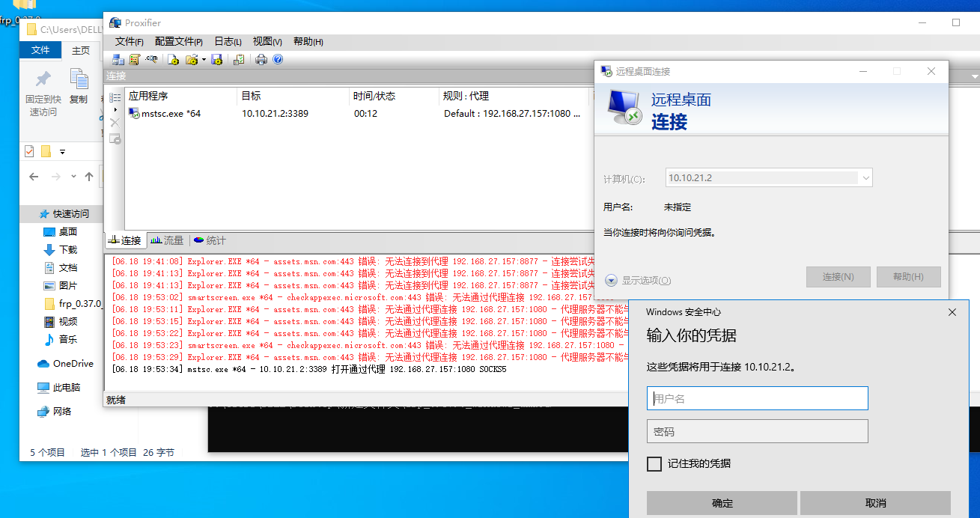The height and width of the screenshot is (518, 980).
Task: Sort by 规则 : 代理 column header
Action: coord(515,96)
